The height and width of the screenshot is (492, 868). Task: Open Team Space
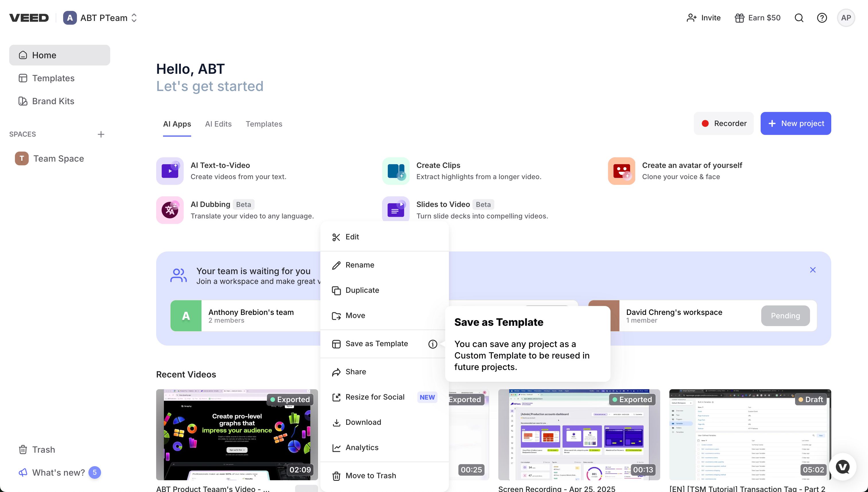59,158
